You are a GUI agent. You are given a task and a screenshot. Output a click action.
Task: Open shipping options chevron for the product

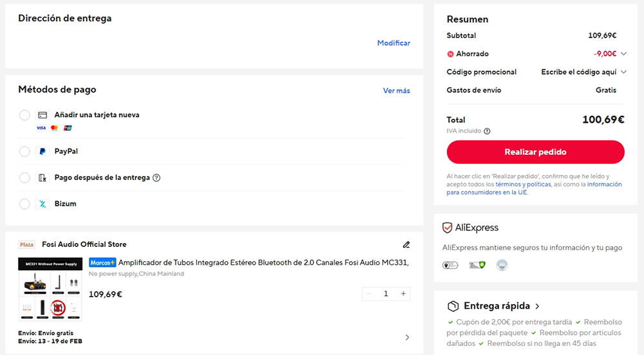406,337
